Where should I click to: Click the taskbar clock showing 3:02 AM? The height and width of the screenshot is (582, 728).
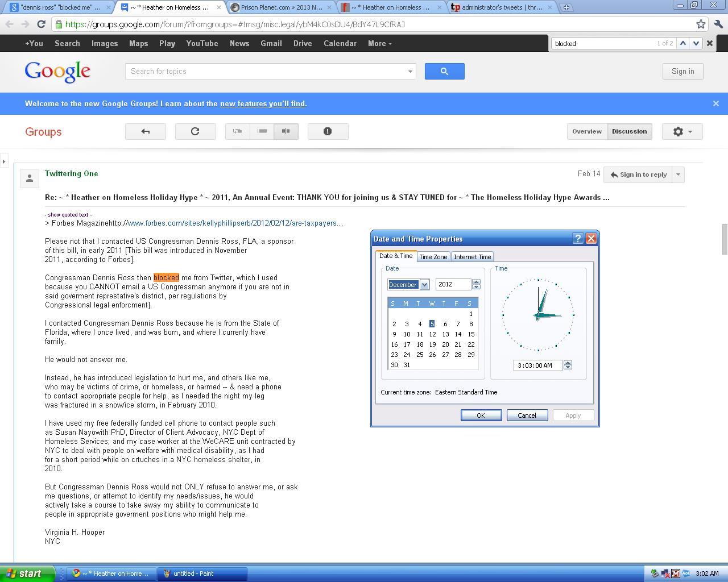(707, 573)
